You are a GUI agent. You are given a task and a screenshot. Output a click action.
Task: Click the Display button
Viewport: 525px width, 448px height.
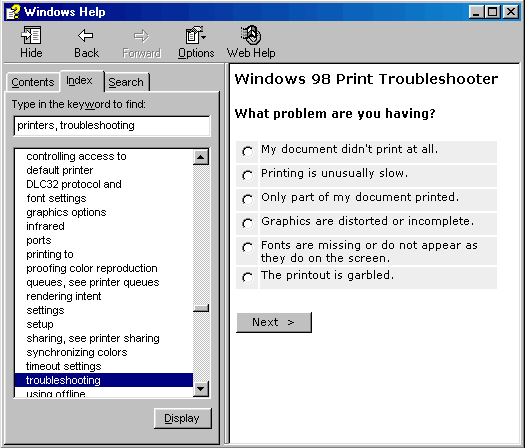(x=182, y=418)
